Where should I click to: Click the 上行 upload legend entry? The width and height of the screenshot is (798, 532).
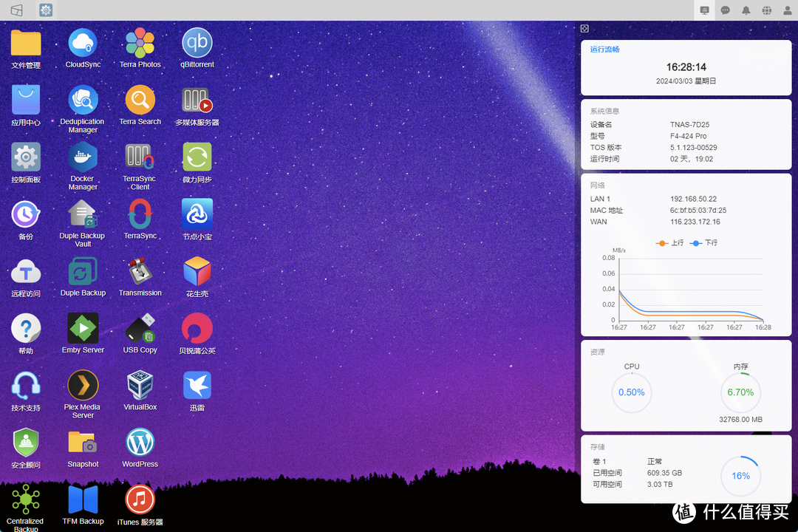pyautogui.click(x=669, y=243)
